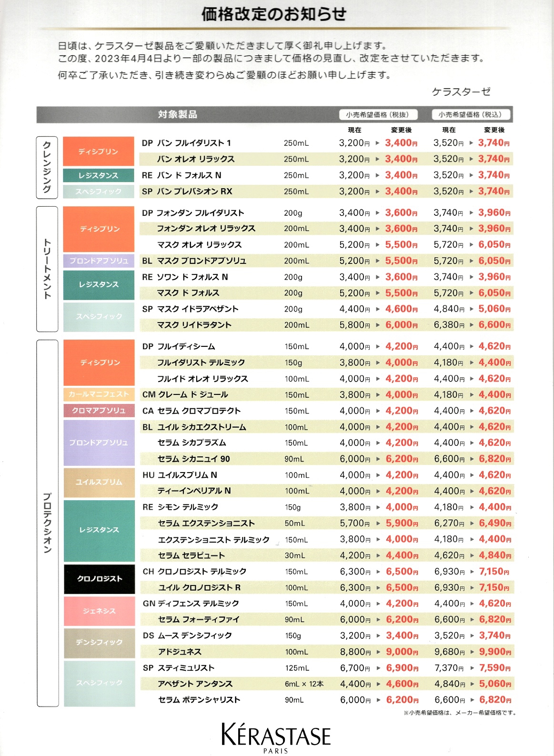Click the 対象製品 header bar
Viewport: 554px width, 756px height.
[x=275, y=114]
